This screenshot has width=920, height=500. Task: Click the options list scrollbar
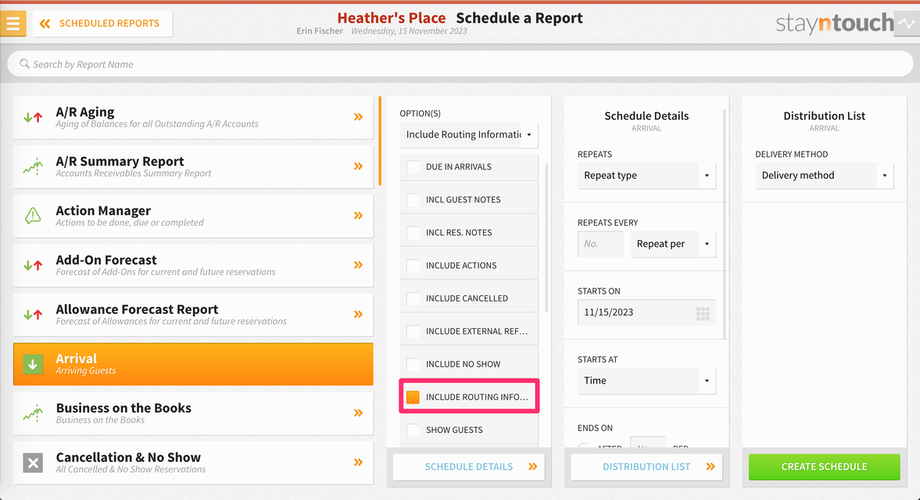[x=547, y=238]
